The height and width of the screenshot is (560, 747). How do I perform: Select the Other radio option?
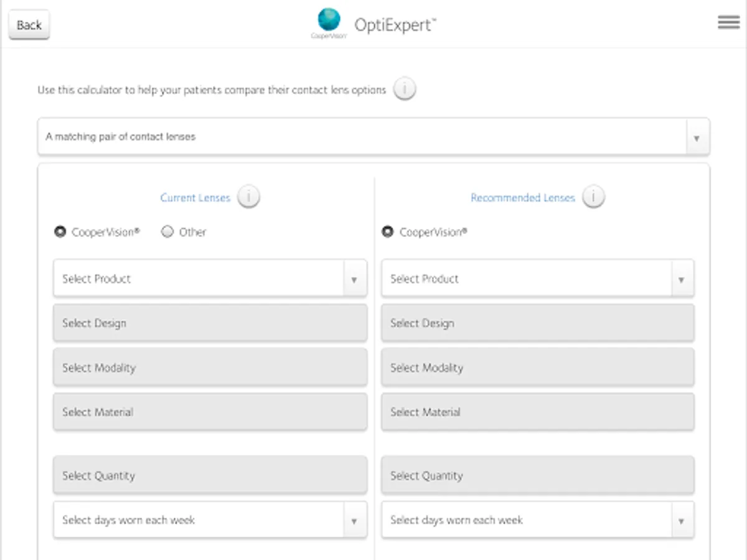167,232
